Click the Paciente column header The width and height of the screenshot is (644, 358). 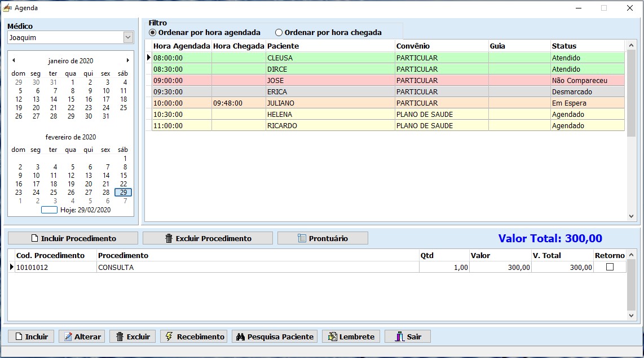pyautogui.click(x=330, y=46)
